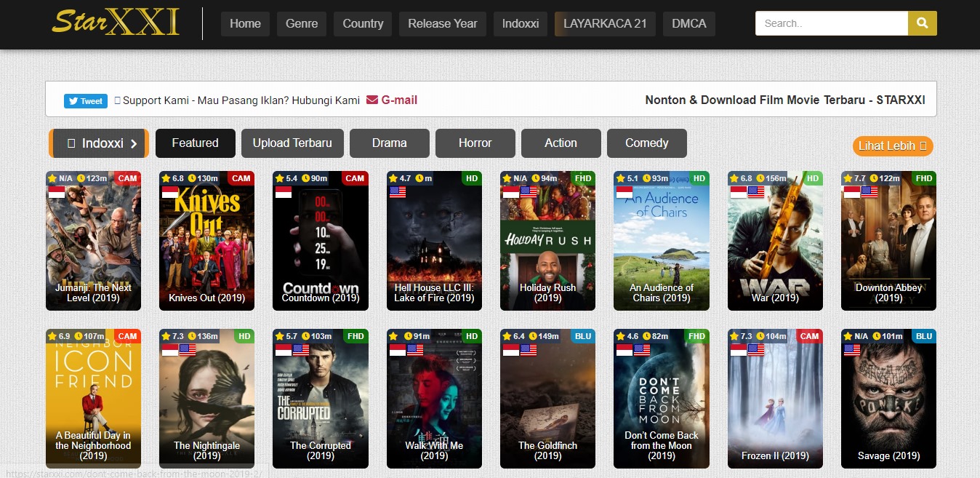This screenshot has height=478, width=980.
Task: Open the Release Year menu
Action: pyautogui.click(x=443, y=23)
